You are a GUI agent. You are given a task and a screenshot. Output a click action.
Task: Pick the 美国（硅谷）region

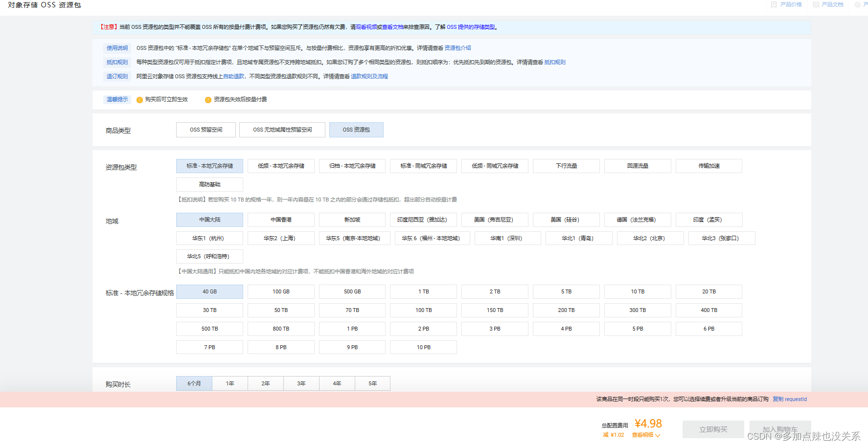tap(566, 220)
